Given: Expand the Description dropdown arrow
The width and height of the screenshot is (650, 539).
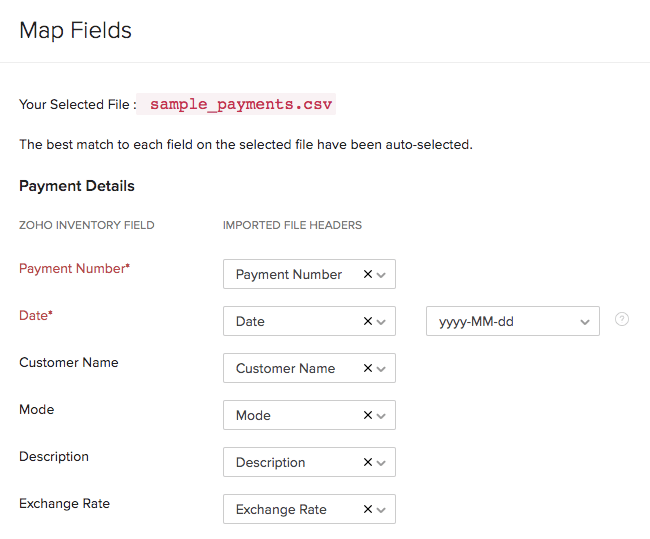Looking at the screenshot, I should [382, 463].
